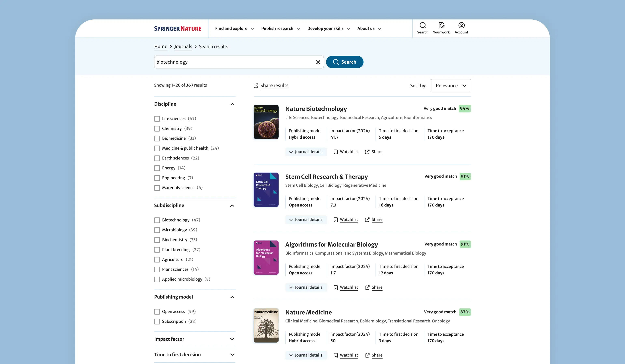Open the Sort by Relevance dropdown
This screenshot has width=625, height=364.
tap(451, 86)
